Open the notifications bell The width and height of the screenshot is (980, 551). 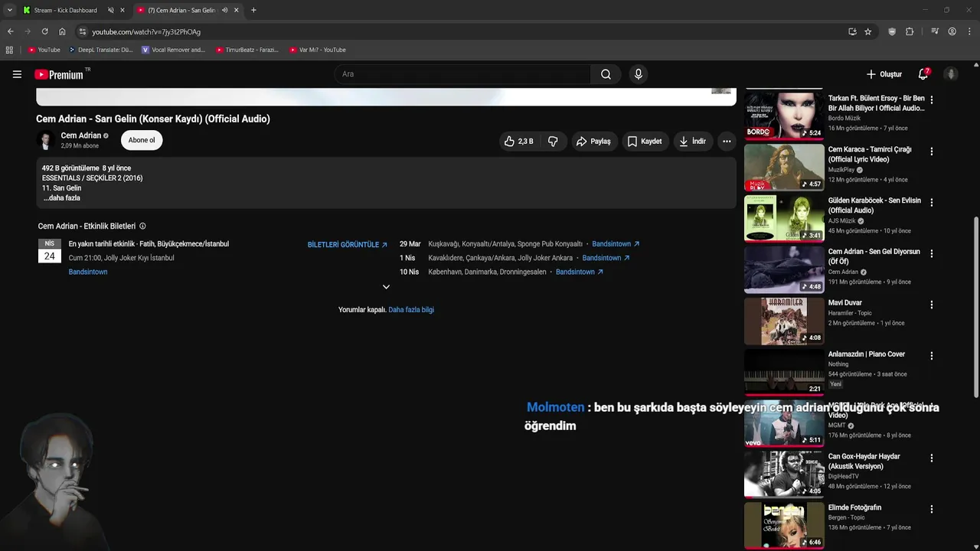(923, 74)
